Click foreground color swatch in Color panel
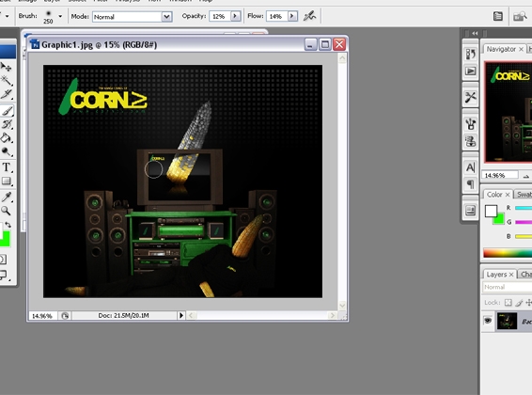Image resolution: width=532 pixels, height=395 pixels. coord(491,211)
